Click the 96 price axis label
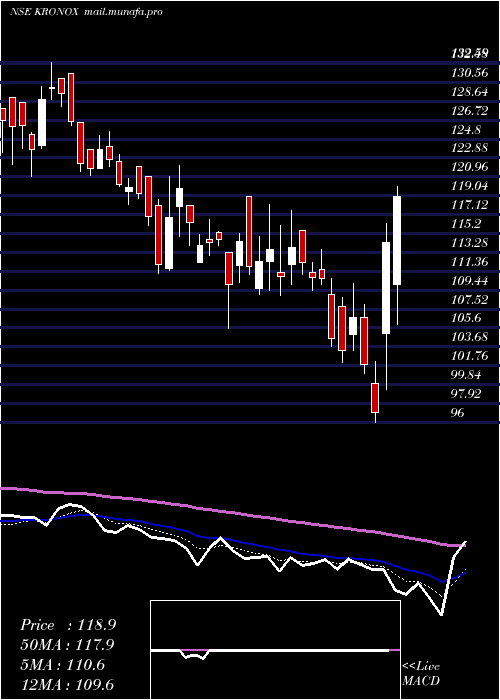Screen dimensions: 500x700 [x=458, y=413]
